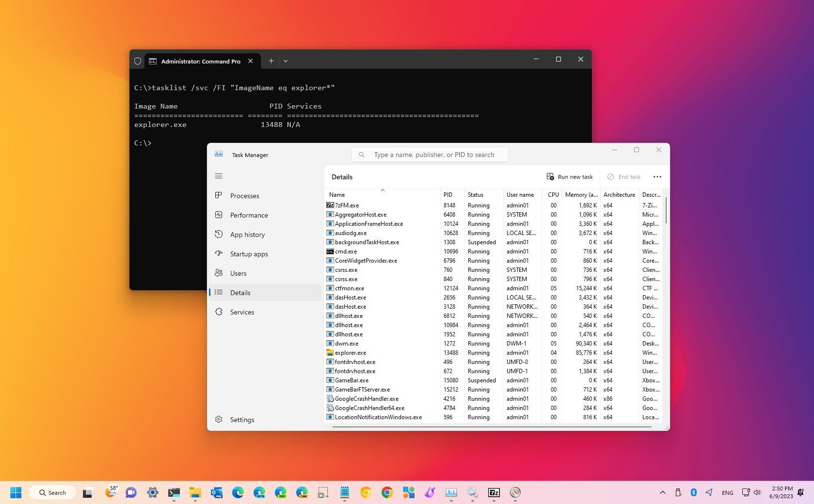Click the search magnifier in Task Manager search bar
This screenshot has height=504, width=814.
[x=362, y=154]
